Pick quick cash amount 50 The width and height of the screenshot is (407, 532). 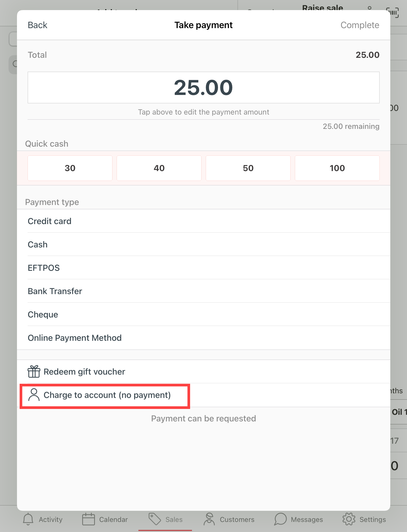(x=248, y=168)
